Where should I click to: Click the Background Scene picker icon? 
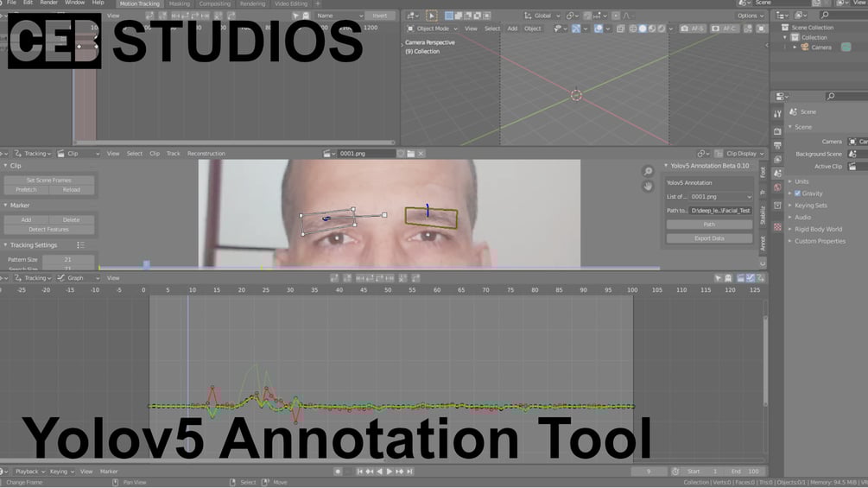(852, 154)
